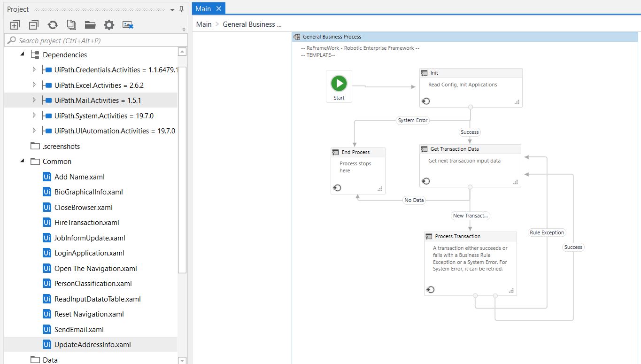641x364 pixels.
Task: Select the Dependencies tree node
Action: coord(65,54)
